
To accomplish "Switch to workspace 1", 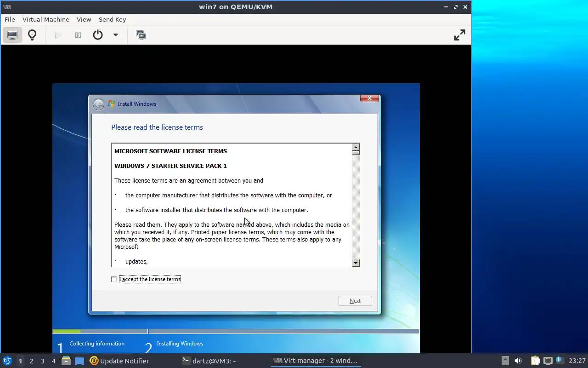I will point(20,361).
